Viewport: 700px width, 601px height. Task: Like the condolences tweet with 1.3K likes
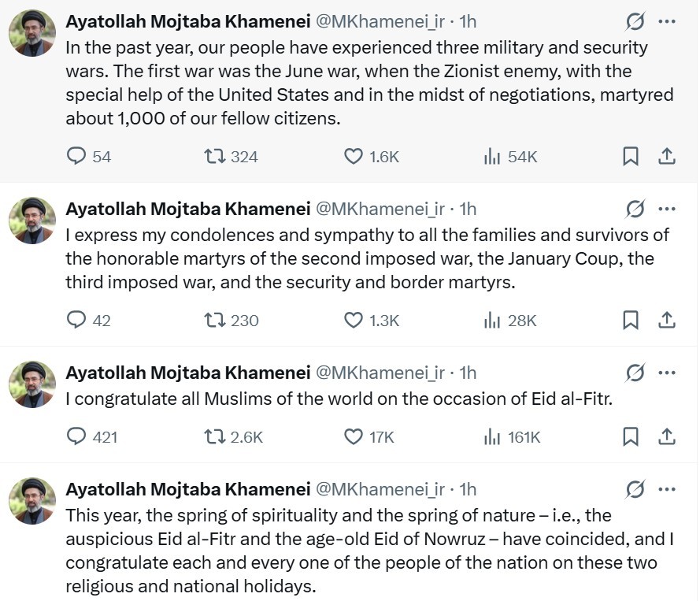pos(354,320)
